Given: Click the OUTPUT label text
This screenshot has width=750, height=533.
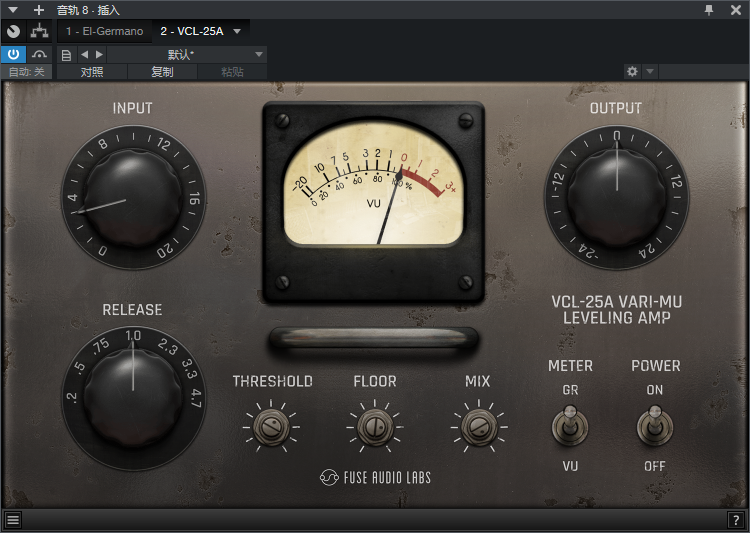Looking at the screenshot, I should pos(616,108).
